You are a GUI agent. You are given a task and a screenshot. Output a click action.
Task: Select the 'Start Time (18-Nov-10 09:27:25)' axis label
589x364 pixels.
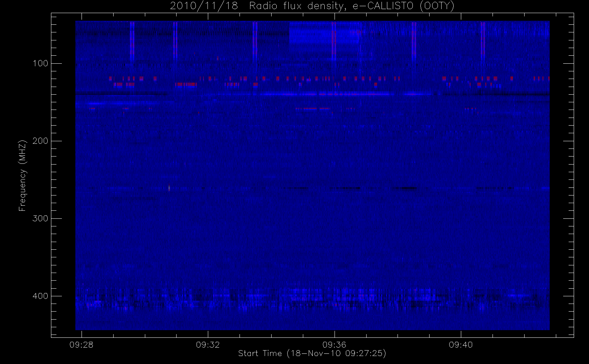pos(312,353)
